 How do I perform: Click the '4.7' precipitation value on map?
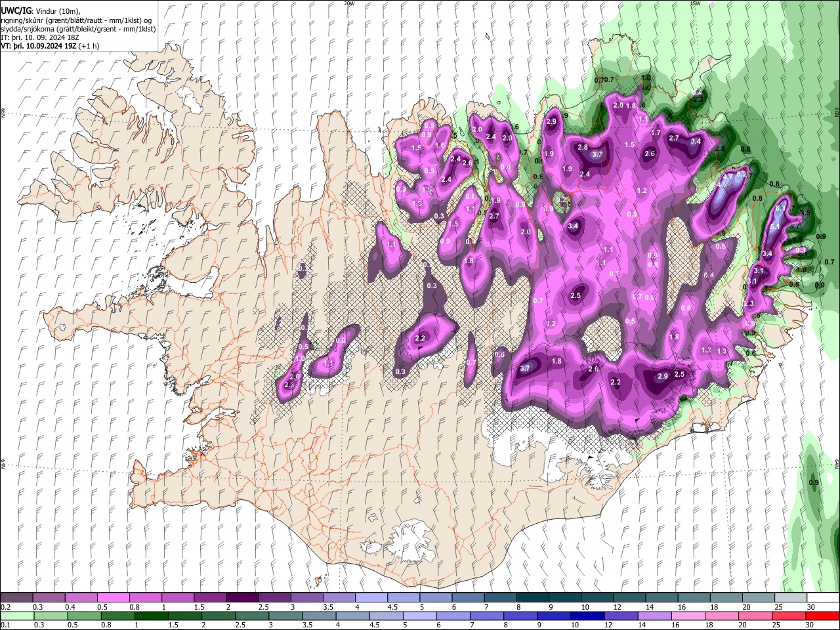[727, 177]
